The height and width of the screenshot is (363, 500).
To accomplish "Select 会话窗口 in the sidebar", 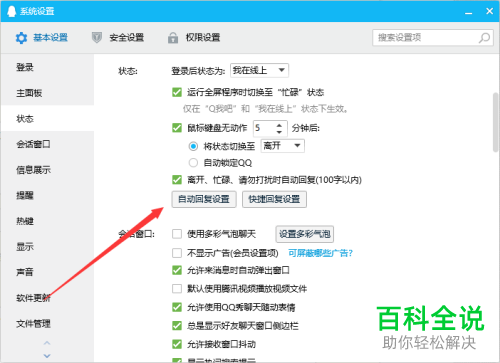I will coord(47,144).
